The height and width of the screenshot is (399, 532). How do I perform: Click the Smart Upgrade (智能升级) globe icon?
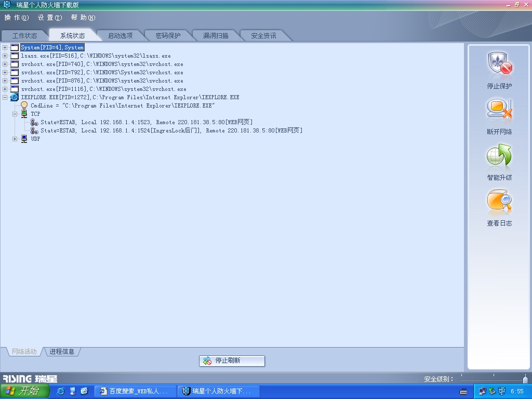tap(499, 155)
